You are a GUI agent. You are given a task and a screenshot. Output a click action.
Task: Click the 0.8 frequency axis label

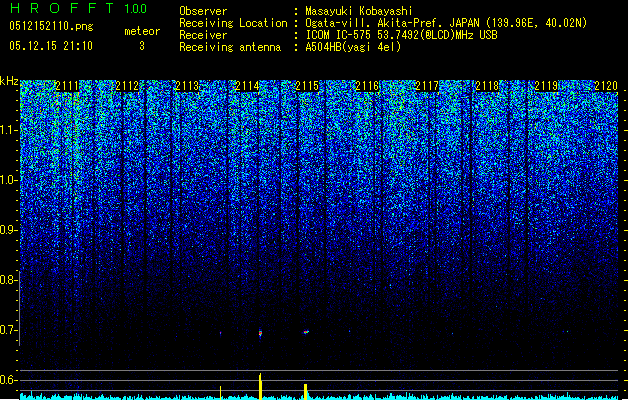(9, 280)
